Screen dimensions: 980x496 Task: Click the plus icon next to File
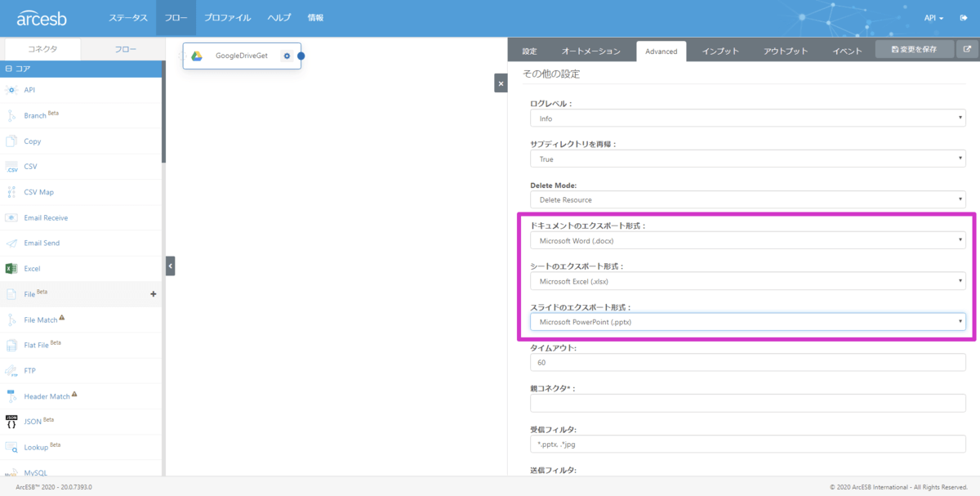(154, 294)
